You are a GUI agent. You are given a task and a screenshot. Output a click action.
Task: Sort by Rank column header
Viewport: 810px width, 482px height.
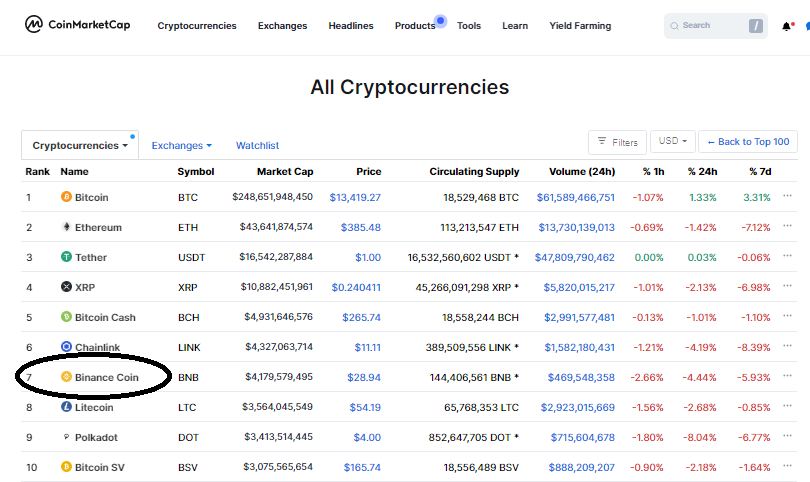coord(38,172)
